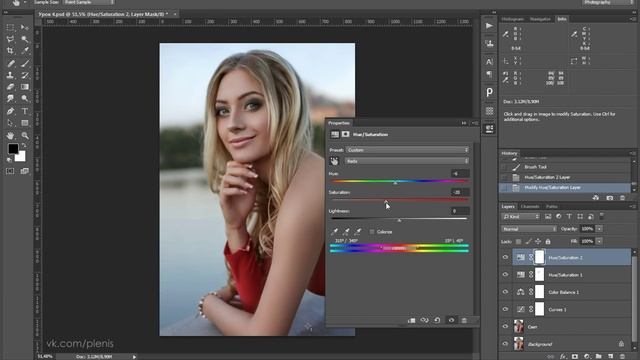Toggle adjustment layer visibility in Properties
The image size is (640, 360).
click(451, 320)
